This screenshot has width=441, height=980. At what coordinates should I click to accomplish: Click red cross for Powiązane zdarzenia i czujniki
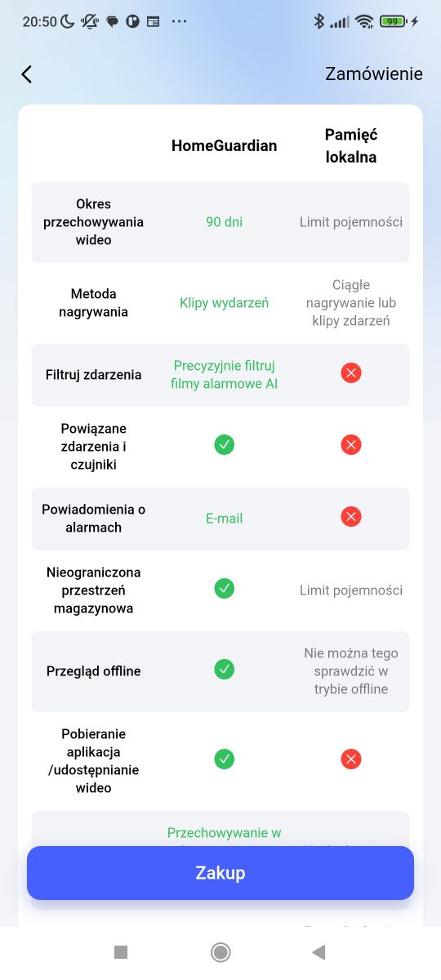(x=351, y=445)
